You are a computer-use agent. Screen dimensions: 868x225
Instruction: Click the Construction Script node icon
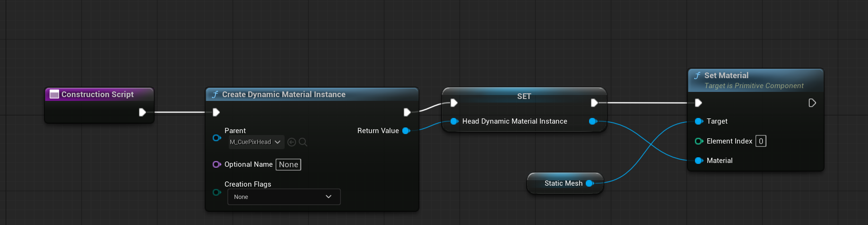coord(54,94)
